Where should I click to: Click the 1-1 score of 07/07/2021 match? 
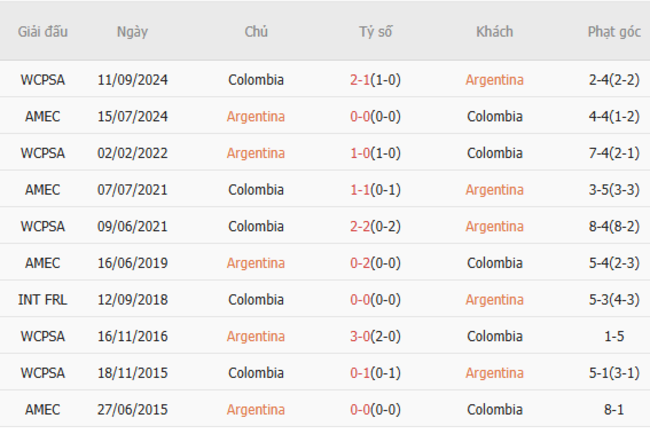click(x=360, y=190)
